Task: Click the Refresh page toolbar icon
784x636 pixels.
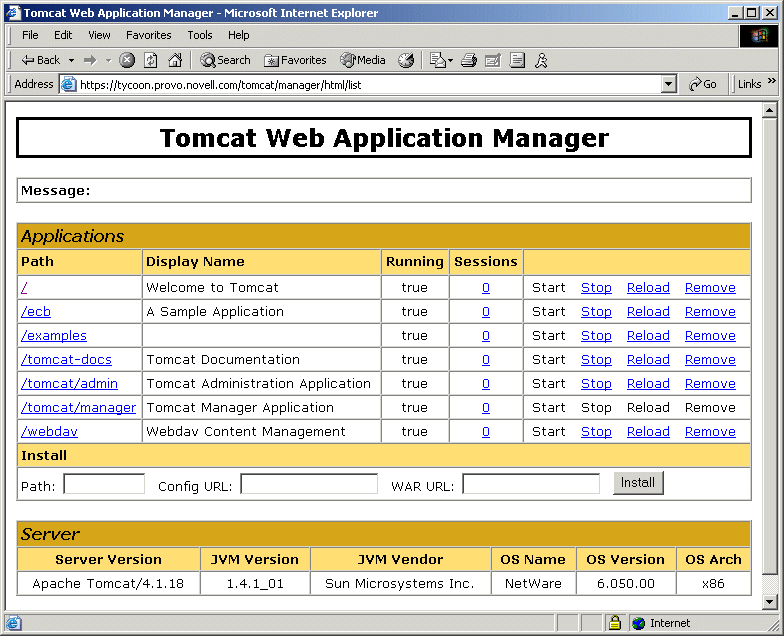Action: (151, 60)
